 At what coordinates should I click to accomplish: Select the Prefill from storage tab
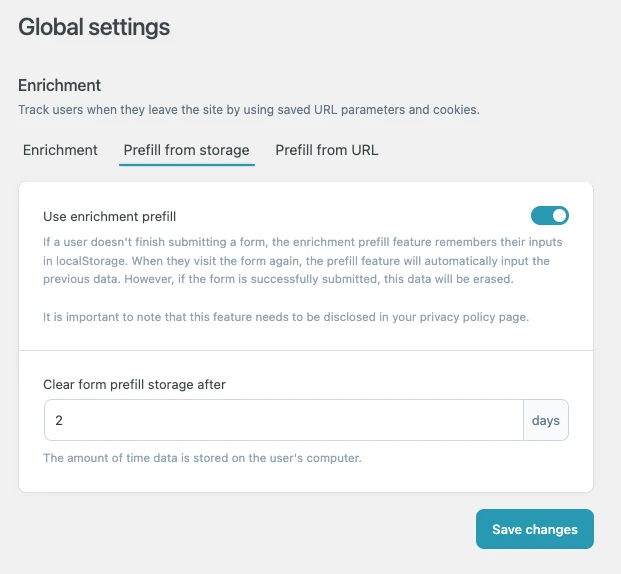click(186, 150)
